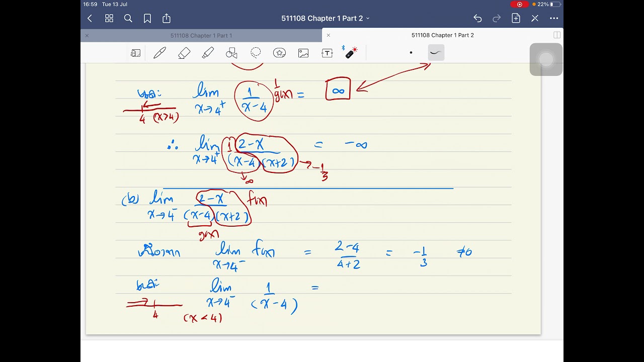Open the page thumbnails grid view
The height and width of the screenshot is (362, 644).
[109, 19]
